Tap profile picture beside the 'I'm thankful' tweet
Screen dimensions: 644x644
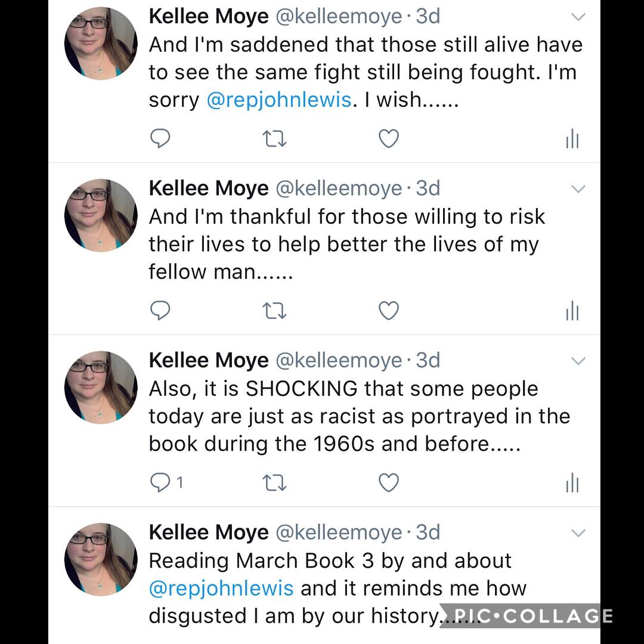point(101,215)
